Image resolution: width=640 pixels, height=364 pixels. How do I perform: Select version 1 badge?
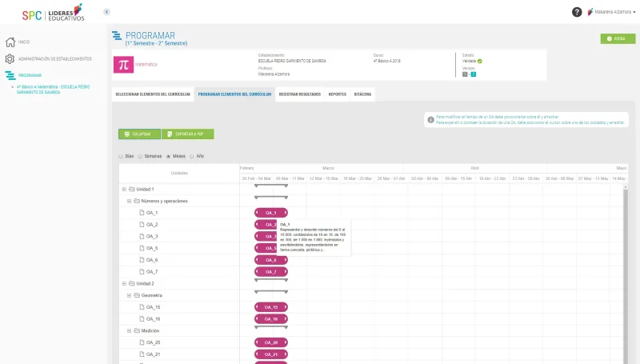click(x=465, y=74)
